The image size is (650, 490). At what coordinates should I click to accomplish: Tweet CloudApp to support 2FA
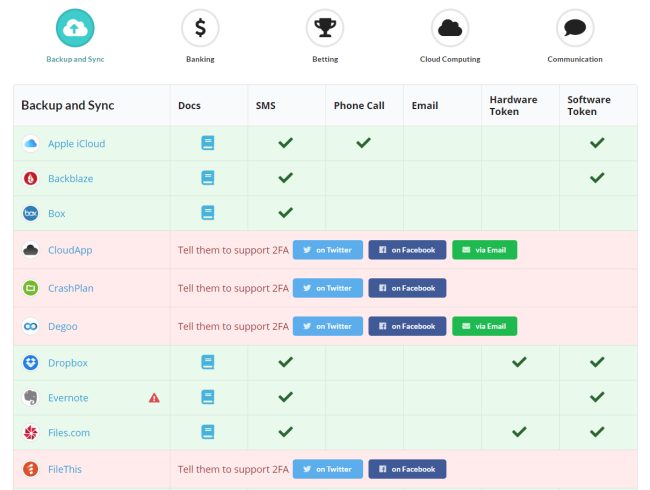pyautogui.click(x=327, y=250)
